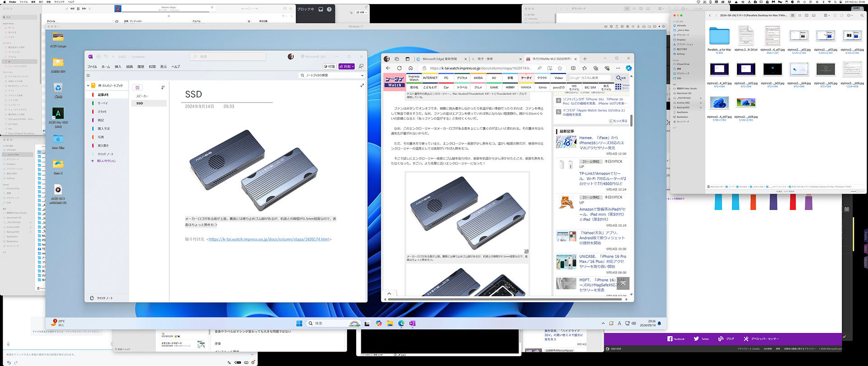Image resolution: width=868 pixels, height=366 pixels.
Task: Open the AKIBA category link
Action: (478, 78)
